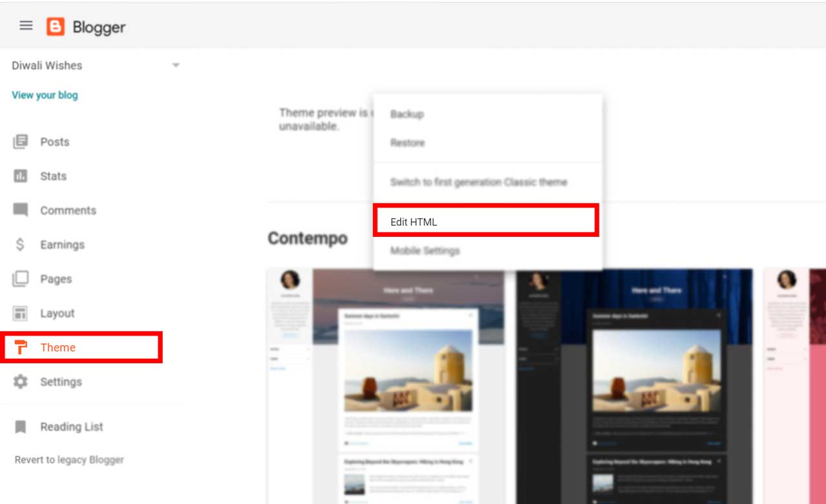Go to the Posts section
Viewport: 826px width, 504px height.
(55, 142)
